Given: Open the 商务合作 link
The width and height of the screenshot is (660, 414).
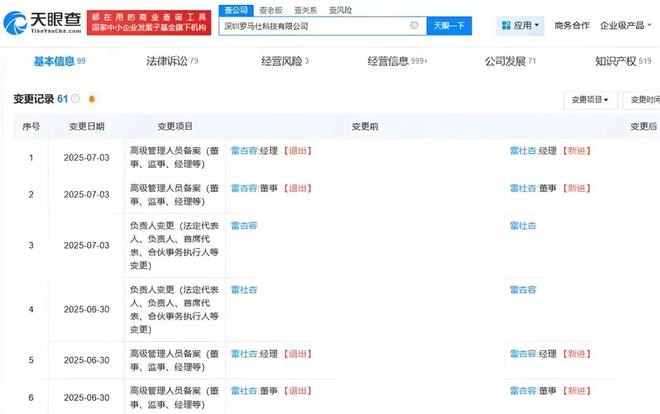Looking at the screenshot, I should click(572, 26).
